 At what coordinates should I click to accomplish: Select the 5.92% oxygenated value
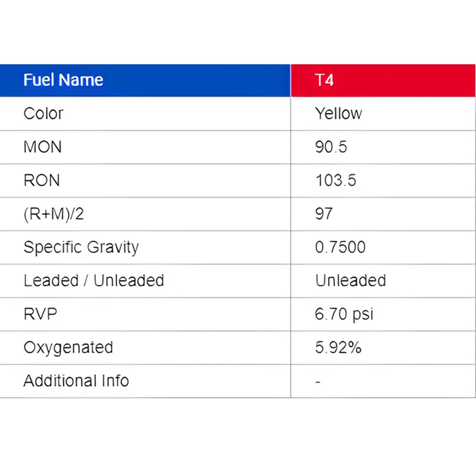point(338,347)
